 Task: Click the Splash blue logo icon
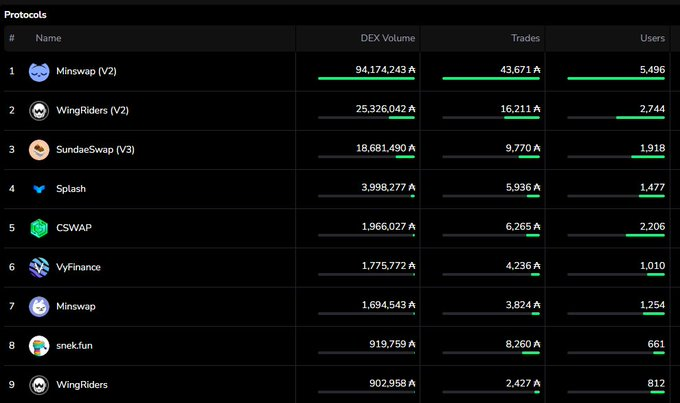pyautogui.click(x=39, y=189)
